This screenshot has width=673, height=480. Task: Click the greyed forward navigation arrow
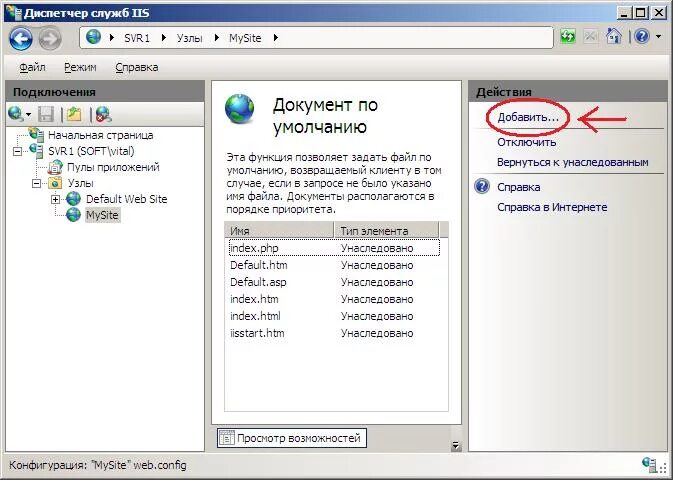click(x=50, y=39)
